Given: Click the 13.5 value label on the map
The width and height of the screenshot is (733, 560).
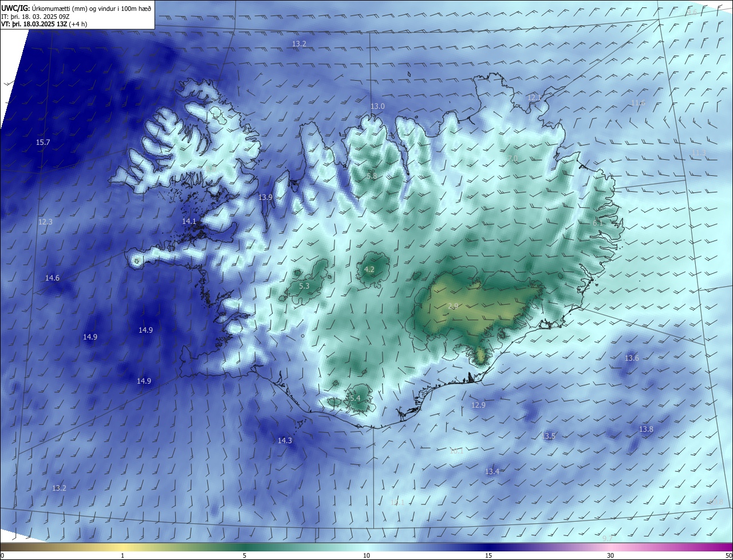Looking at the screenshot, I should pos(548,436).
